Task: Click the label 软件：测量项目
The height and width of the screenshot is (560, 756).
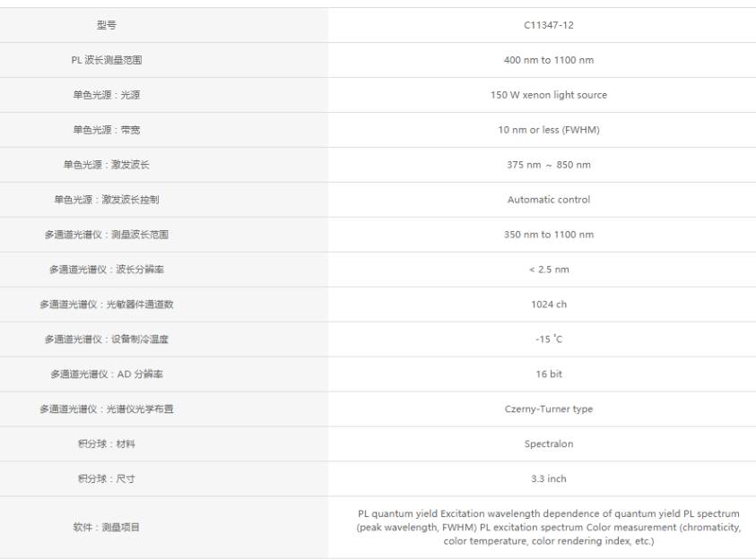Action: tap(107, 527)
